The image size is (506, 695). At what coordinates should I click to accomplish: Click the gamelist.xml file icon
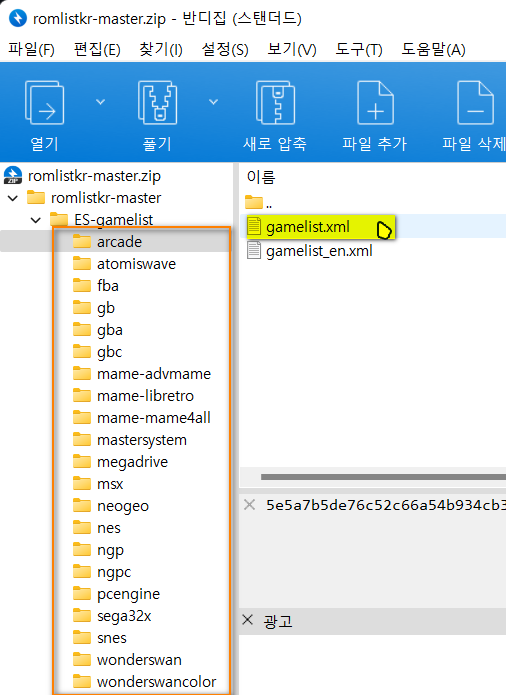pos(254,226)
